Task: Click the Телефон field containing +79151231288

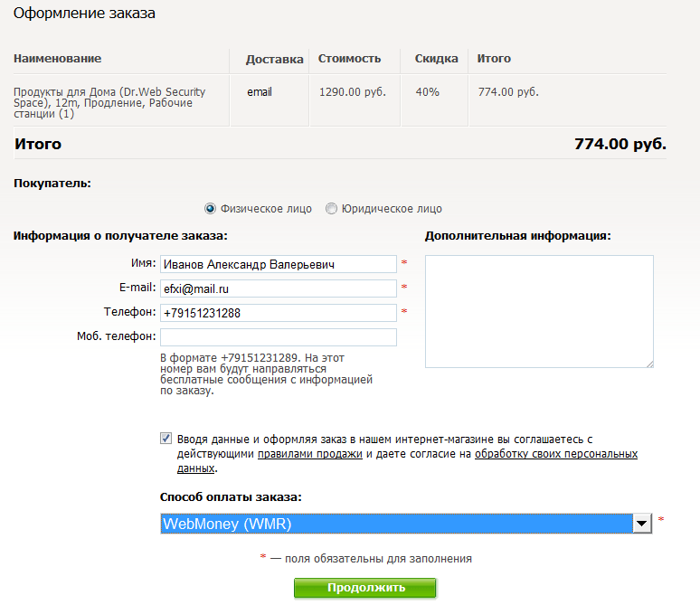Action: [x=278, y=313]
